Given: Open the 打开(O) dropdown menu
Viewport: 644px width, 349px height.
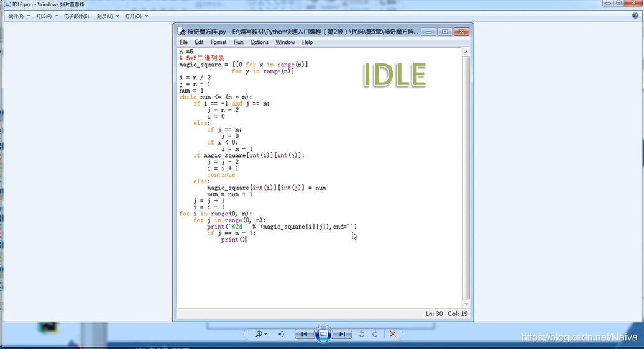Looking at the screenshot, I should [136, 16].
